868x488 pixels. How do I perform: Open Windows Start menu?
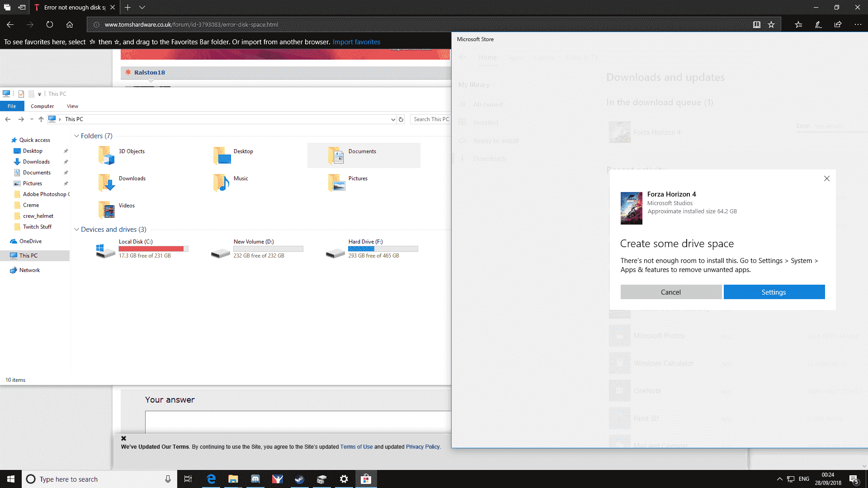(11, 479)
